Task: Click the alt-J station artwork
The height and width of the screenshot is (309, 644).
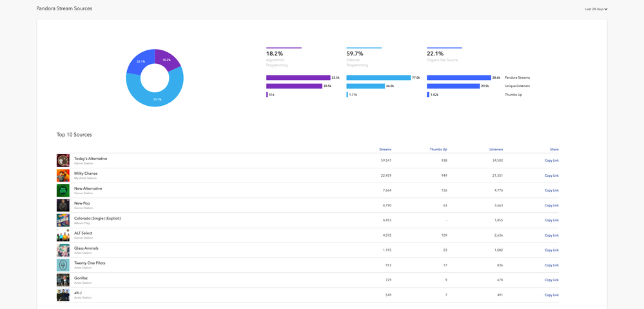Action: (63, 295)
